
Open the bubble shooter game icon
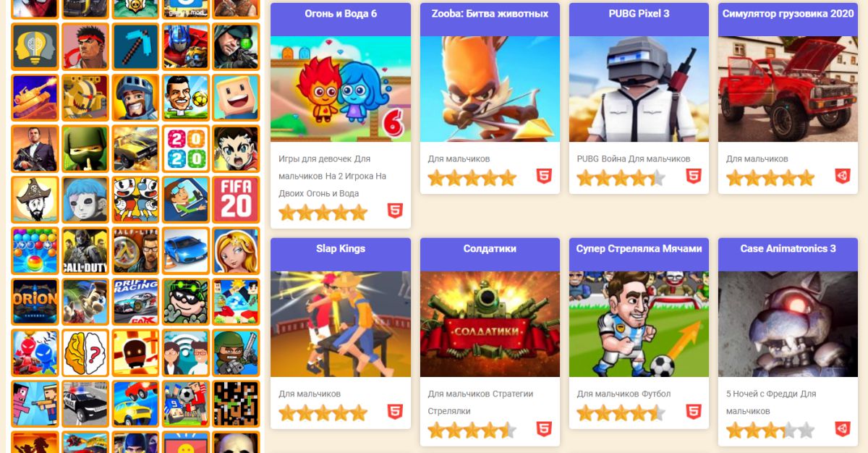click(35, 250)
